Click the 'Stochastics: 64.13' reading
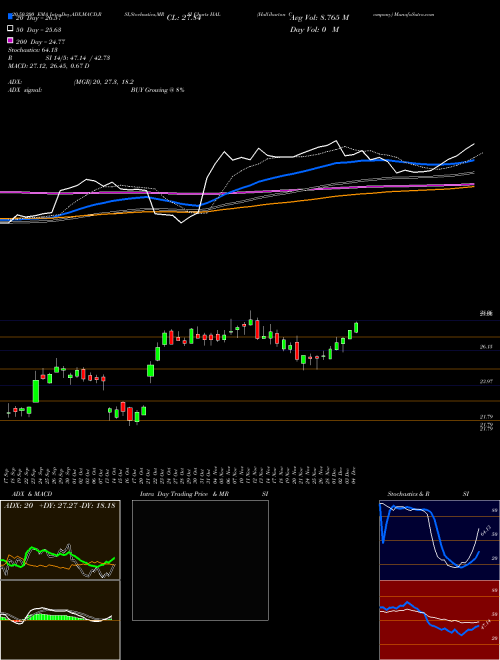 coord(32,50)
